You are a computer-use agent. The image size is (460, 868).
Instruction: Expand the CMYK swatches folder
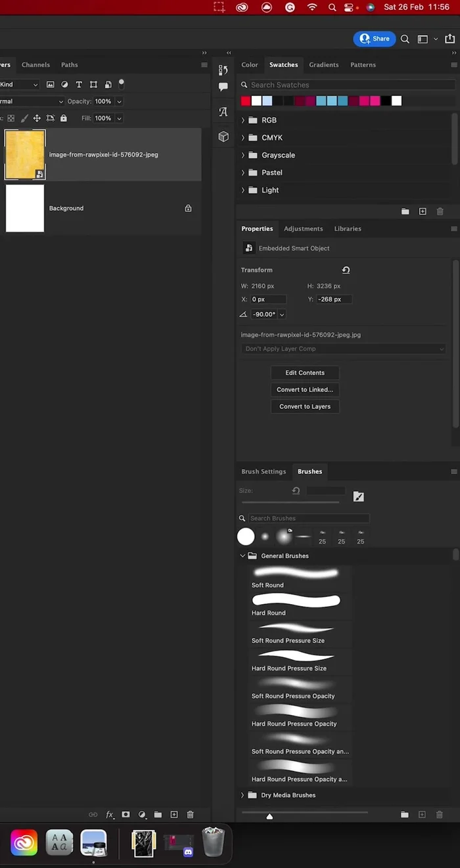[x=243, y=138]
